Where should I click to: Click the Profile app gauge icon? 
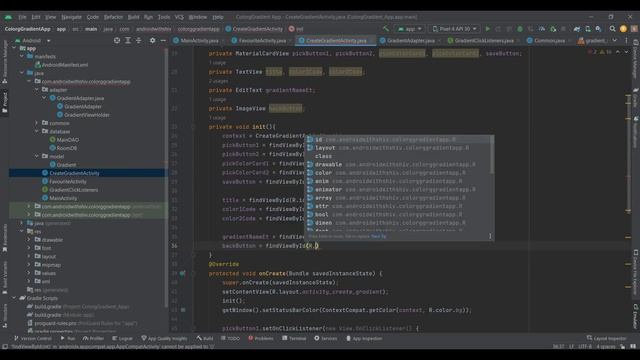click(542, 29)
